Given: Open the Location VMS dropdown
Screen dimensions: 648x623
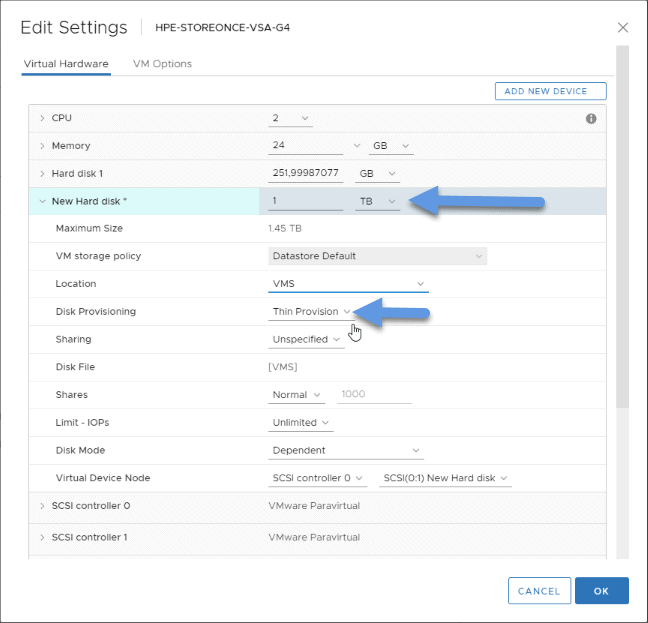Looking at the screenshot, I should coord(348,284).
